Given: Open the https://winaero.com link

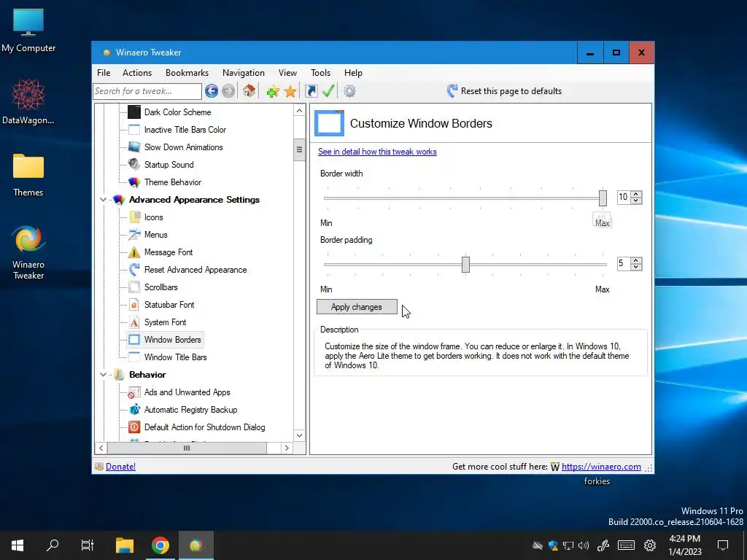Looking at the screenshot, I should click(601, 467).
